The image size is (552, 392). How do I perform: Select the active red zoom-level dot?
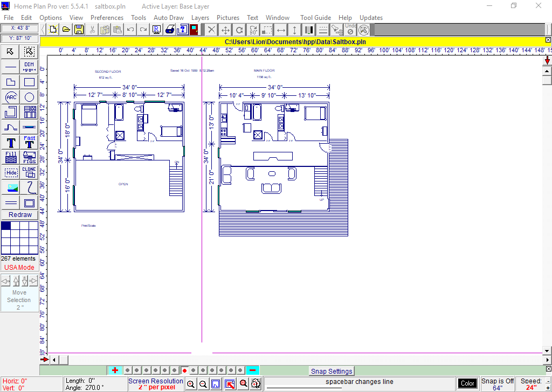click(184, 370)
